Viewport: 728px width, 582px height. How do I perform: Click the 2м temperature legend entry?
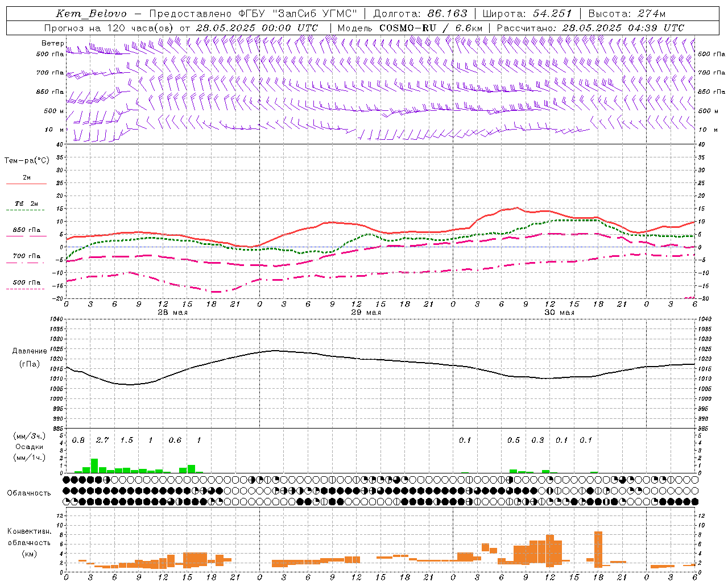(27, 177)
